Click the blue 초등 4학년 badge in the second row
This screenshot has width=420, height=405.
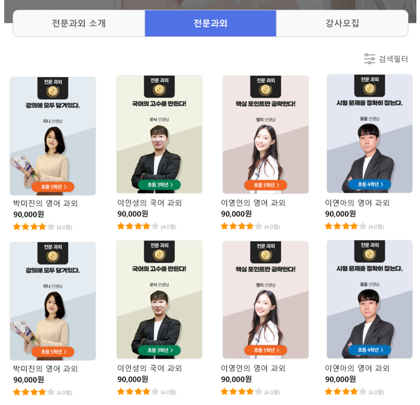click(x=370, y=350)
